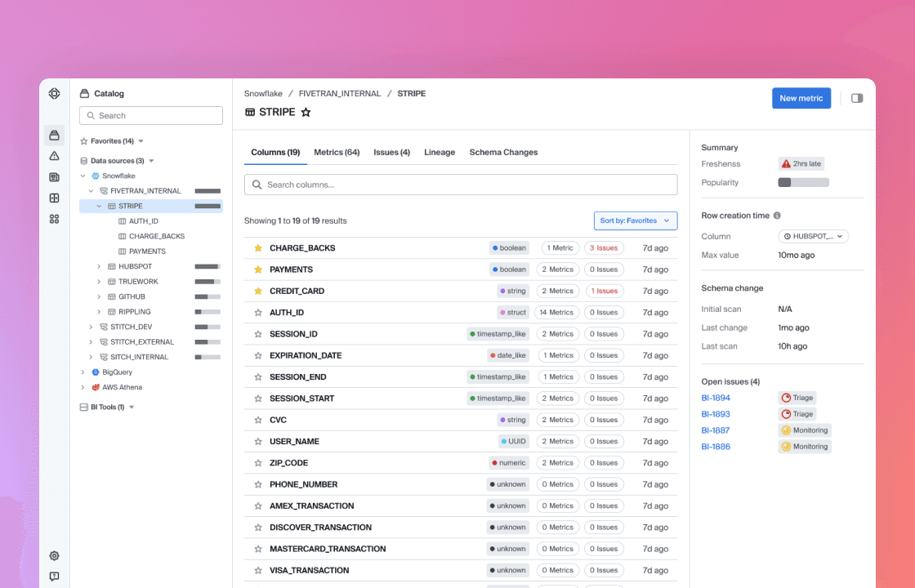Click the usage bar beside RIPPLING
The image size is (915, 588).
pyautogui.click(x=208, y=312)
